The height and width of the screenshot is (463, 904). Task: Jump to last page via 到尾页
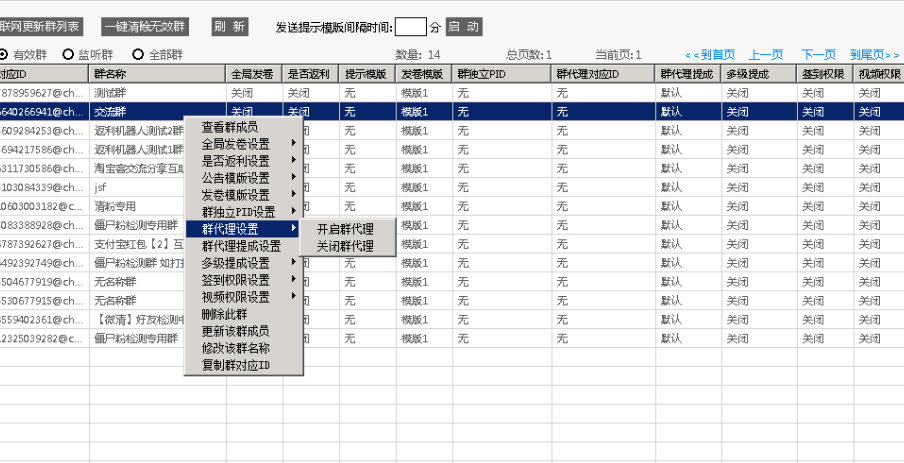coord(874,54)
